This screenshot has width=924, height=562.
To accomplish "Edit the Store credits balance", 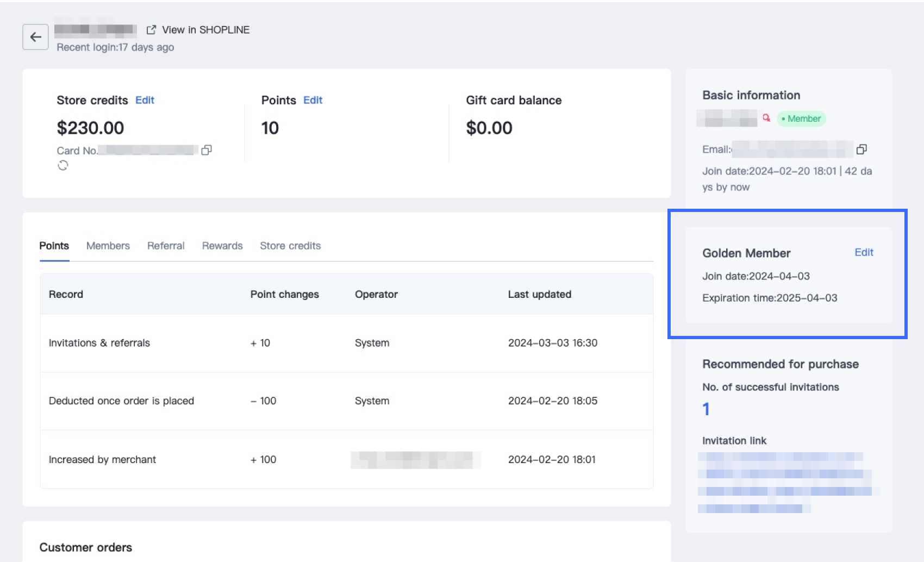I will [145, 100].
